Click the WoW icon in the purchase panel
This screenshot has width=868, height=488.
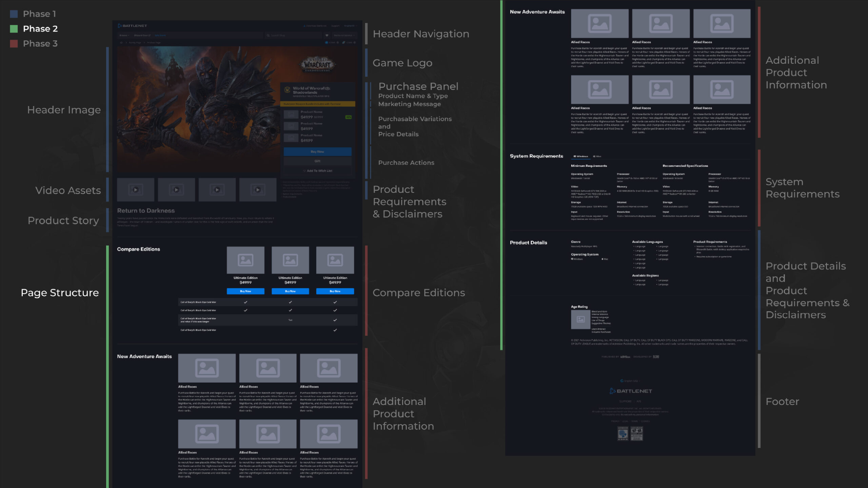[287, 90]
